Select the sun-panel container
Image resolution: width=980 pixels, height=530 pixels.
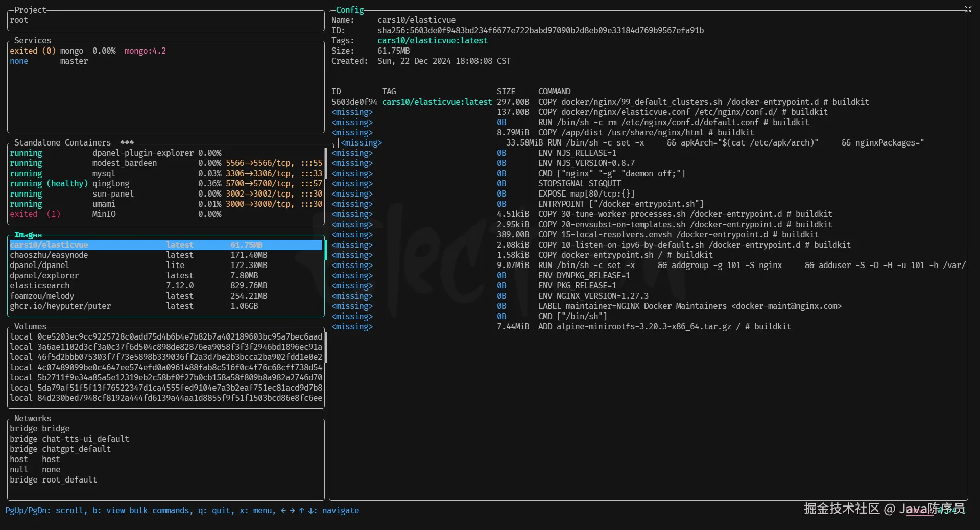tap(166, 194)
